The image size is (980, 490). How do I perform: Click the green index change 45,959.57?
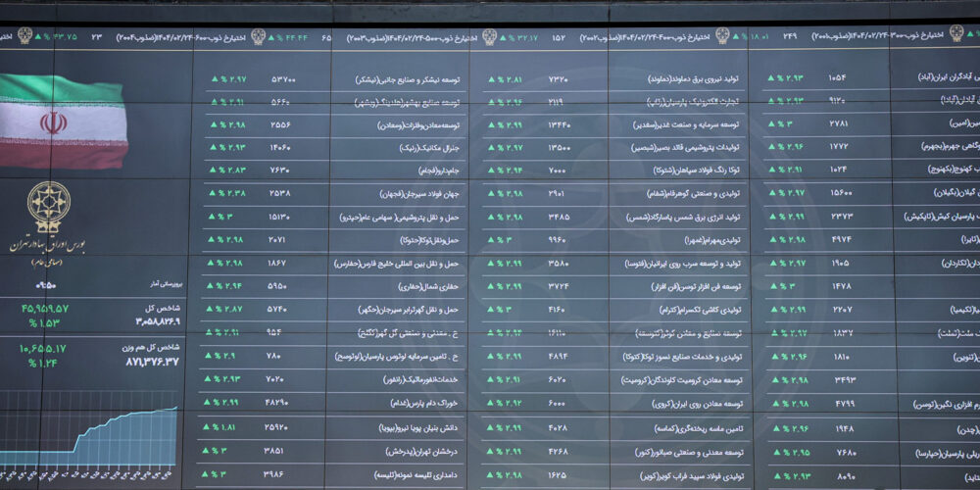[45, 308]
